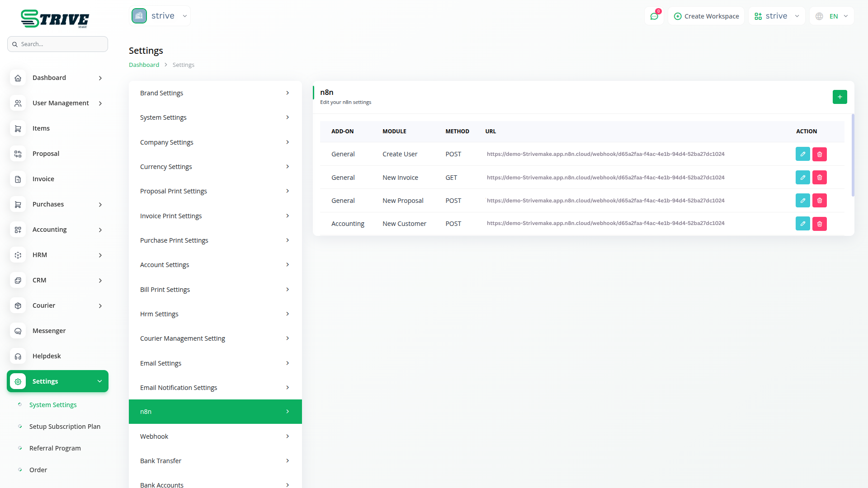Click the Messenger sidebar icon
Image resolution: width=868 pixels, height=488 pixels.
[18, 331]
